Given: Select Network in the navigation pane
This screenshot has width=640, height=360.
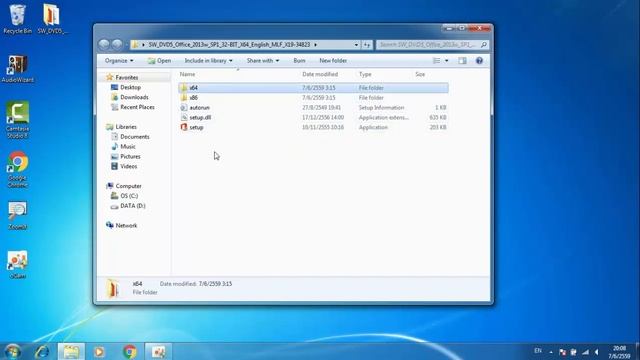Looking at the screenshot, I should point(126,226).
